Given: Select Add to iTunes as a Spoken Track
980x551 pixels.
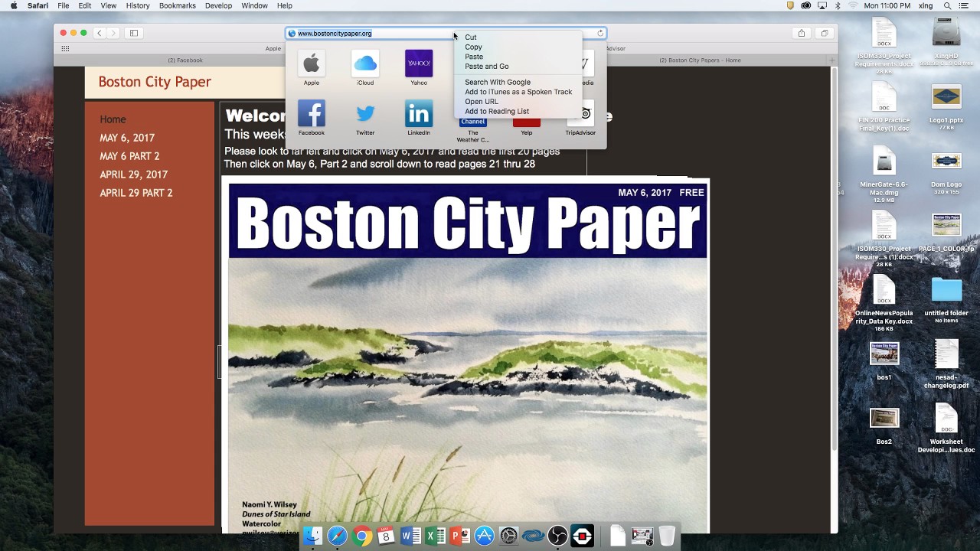Looking at the screenshot, I should 518,92.
